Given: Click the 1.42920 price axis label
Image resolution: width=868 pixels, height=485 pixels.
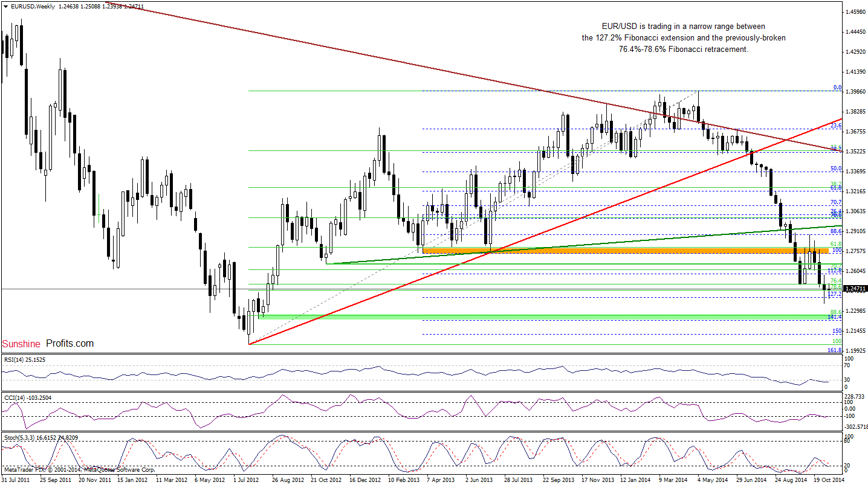Looking at the screenshot, I should coord(855,52).
